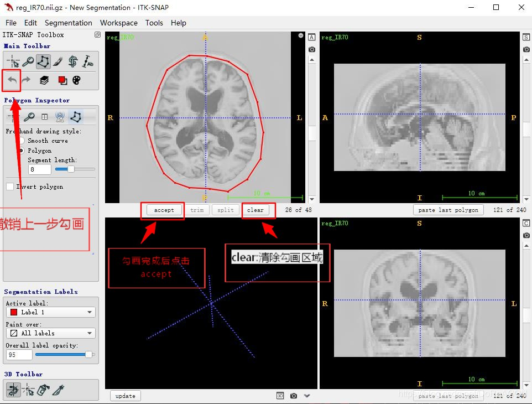
Task: Click the axial slice counter '26 of 48'
Action: click(298, 210)
